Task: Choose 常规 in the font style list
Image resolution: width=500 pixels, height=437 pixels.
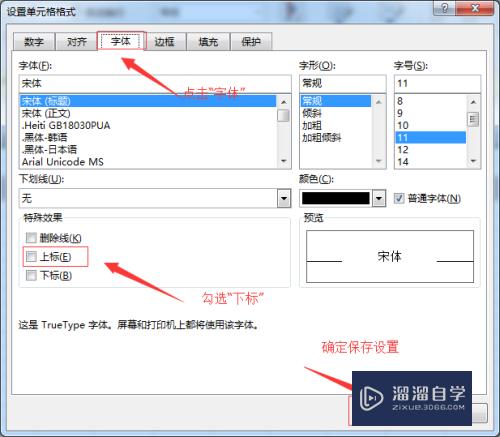Action: 336,101
